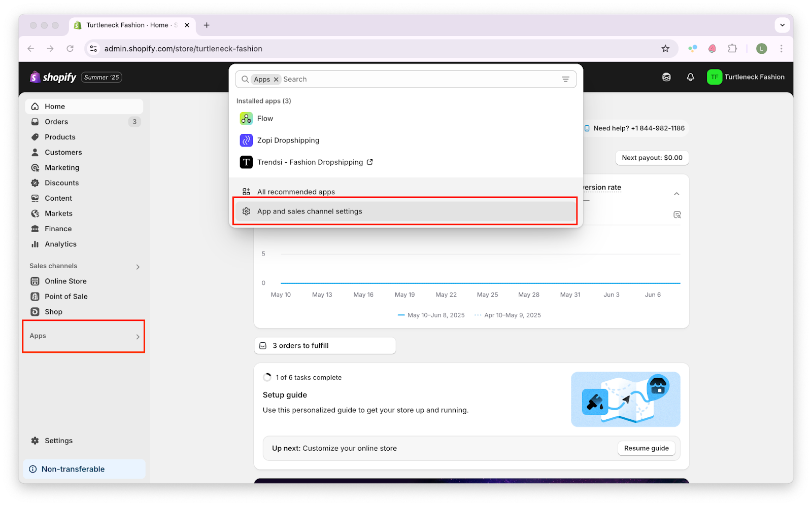Open the Flow app icon

[246, 119]
